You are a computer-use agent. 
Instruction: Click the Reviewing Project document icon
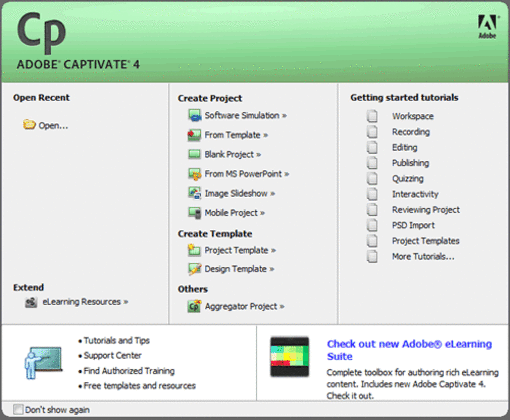[x=372, y=209]
